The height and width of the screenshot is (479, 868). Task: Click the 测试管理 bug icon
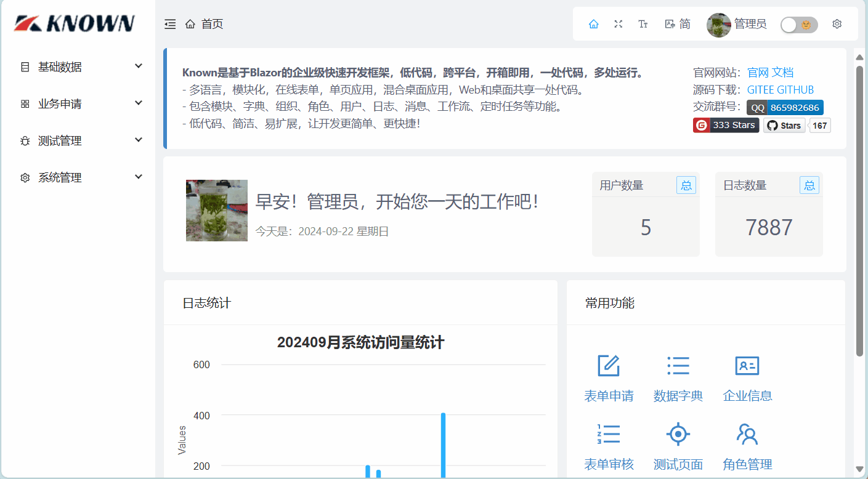pos(25,141)
